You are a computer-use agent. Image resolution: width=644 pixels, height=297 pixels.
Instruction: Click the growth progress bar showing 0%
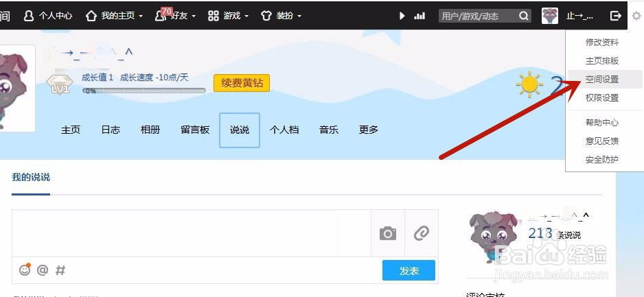(143, 91)
